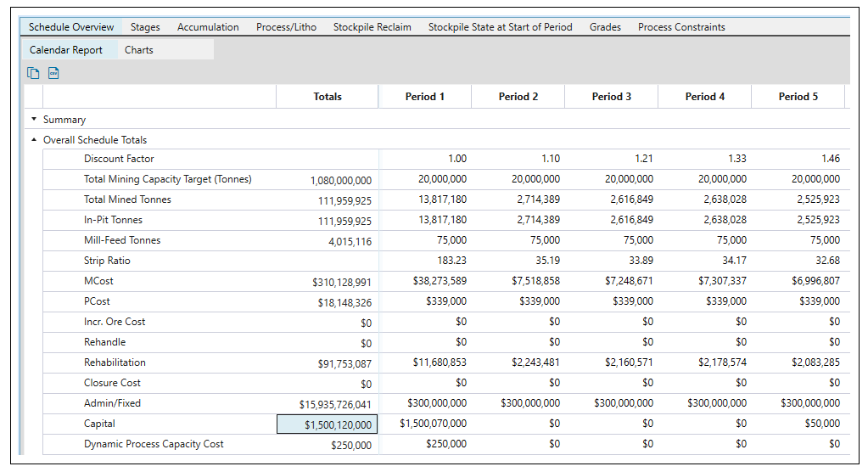Click the Period 3 column header
The height and width of the screenshot is (472, 868).
click(x=611, y=97)
